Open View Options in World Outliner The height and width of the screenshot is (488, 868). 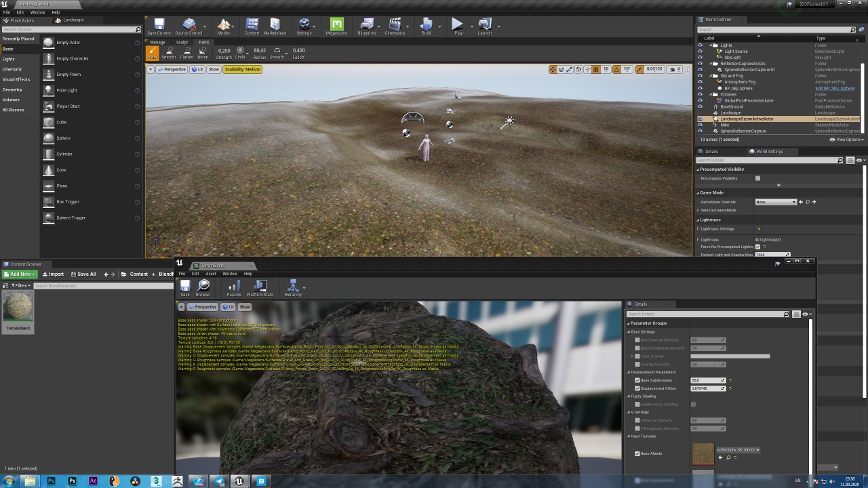coord(846,140)
